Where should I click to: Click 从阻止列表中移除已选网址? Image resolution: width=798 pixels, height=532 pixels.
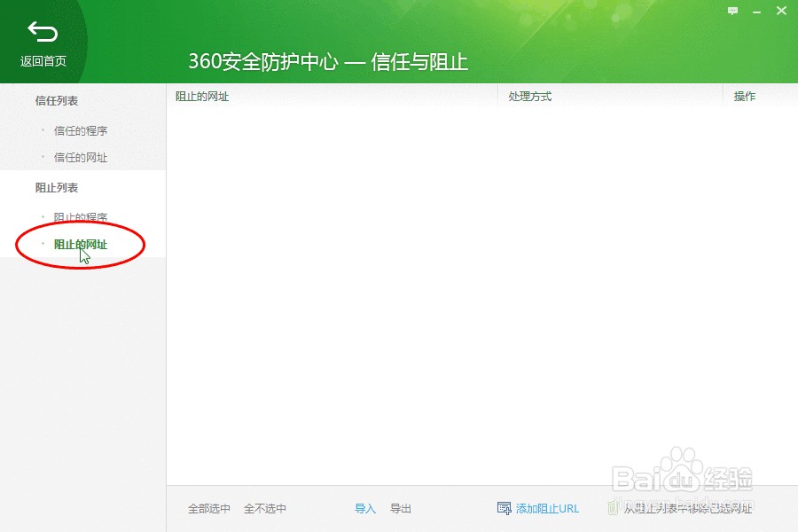(x=687, y=509)
